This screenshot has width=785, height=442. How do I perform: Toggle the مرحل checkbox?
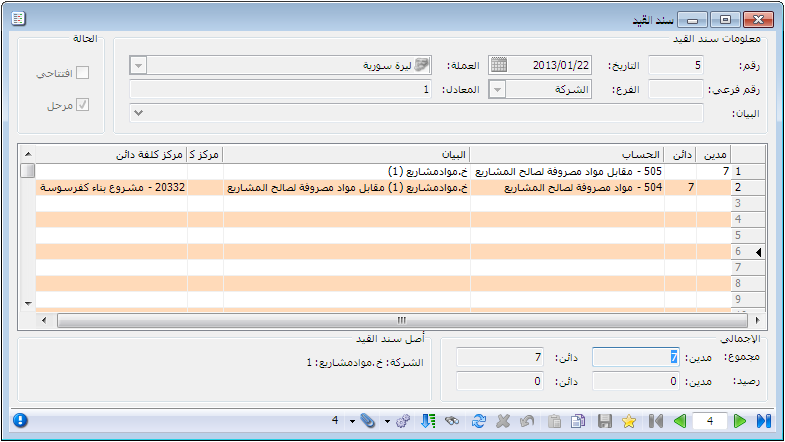[83, 105]
